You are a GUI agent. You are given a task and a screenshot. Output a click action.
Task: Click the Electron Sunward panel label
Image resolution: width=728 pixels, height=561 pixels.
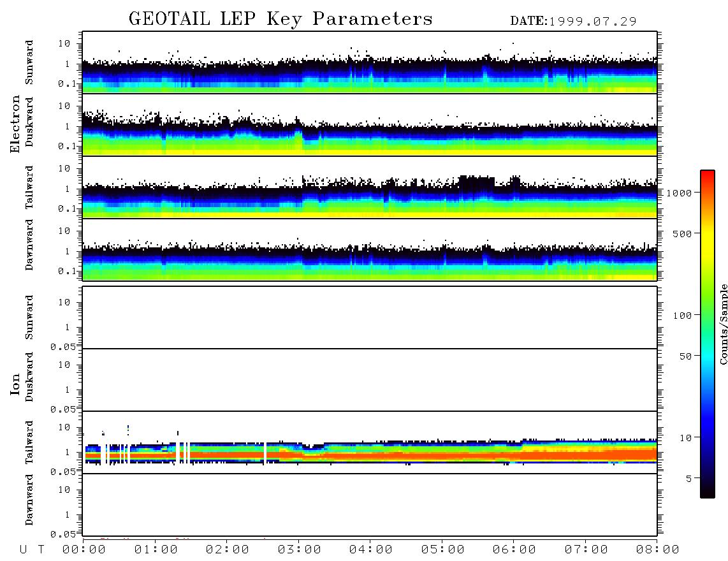[29, 62]
